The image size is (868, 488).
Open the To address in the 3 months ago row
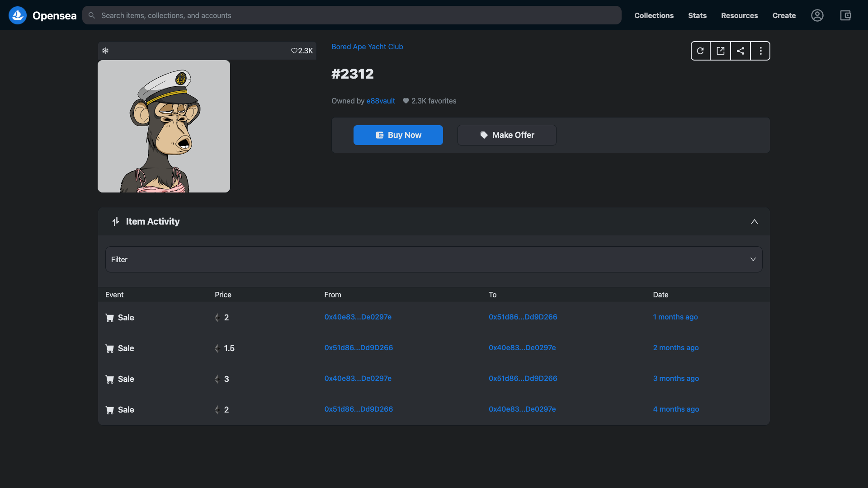click(523, 379)
